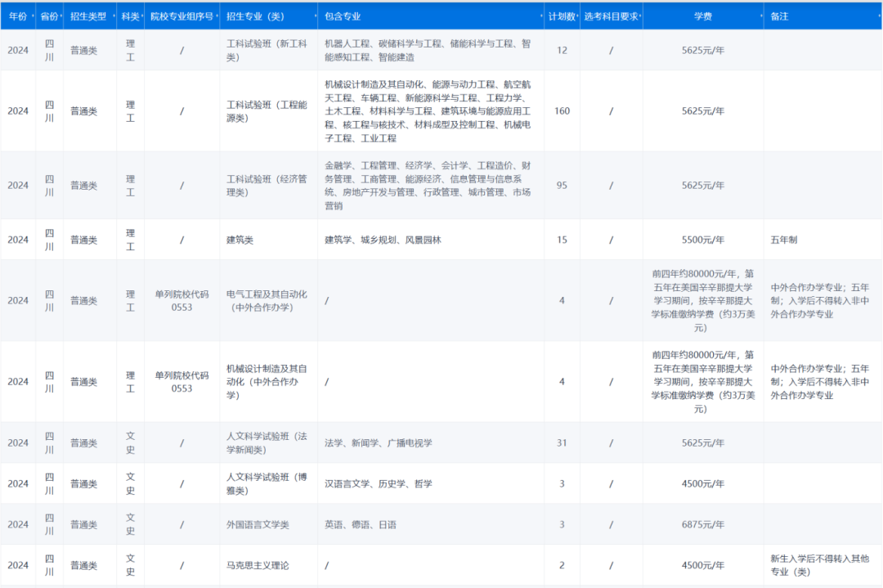Expand the 备注 filter dropdown
Image resolution: width=883 pixels, height=588 pixels.
[x=880, y=16]
